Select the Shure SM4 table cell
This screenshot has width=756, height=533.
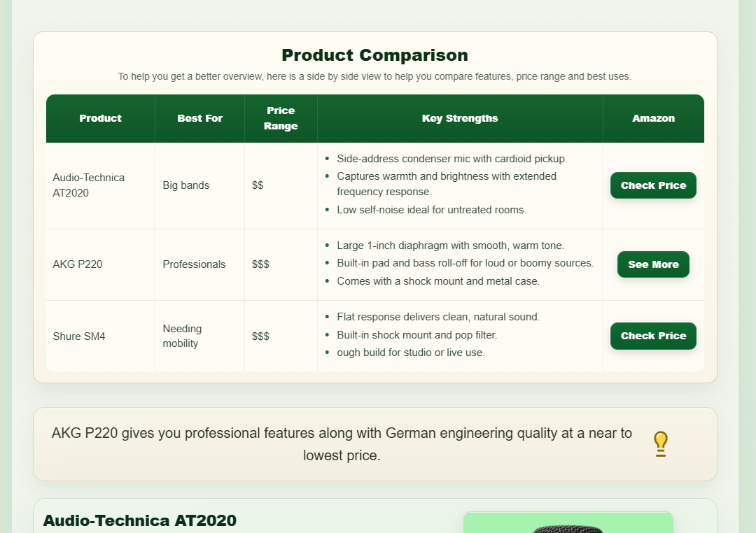(x=100, y=336)
